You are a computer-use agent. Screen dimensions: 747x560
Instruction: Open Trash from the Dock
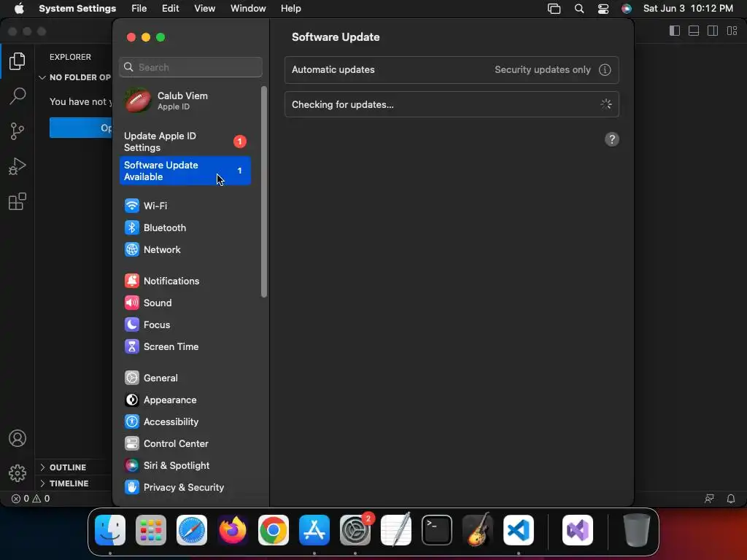pyautogui.click(x=636, y=530)
